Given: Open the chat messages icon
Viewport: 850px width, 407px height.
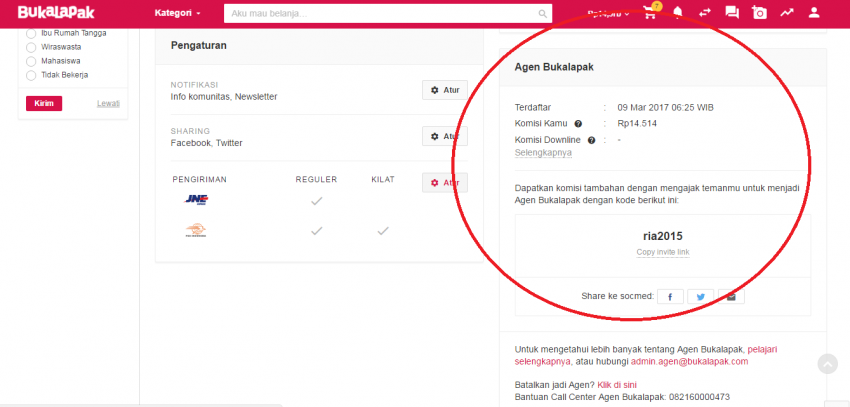Looking at the screenshot, I should pyautogui.click(x=732, y=13).
